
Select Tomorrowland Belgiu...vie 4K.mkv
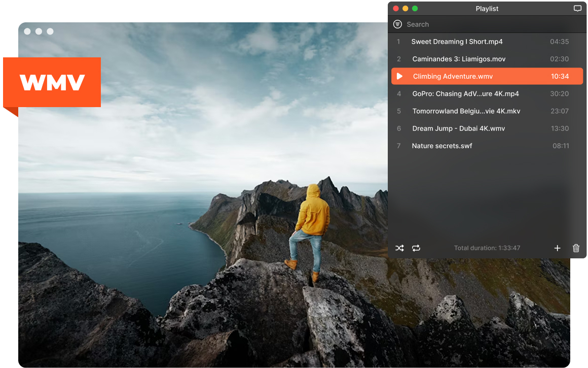[x=487, y=111]
